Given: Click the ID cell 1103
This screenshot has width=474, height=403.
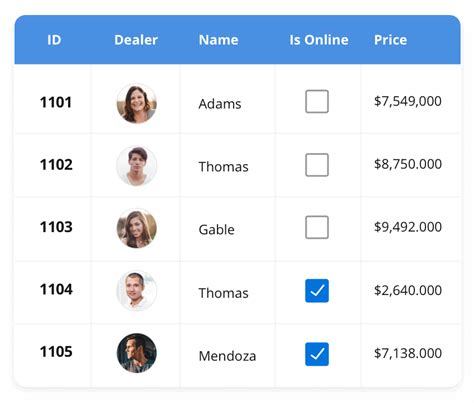Looking at the screenshot, I should [56, 227].
